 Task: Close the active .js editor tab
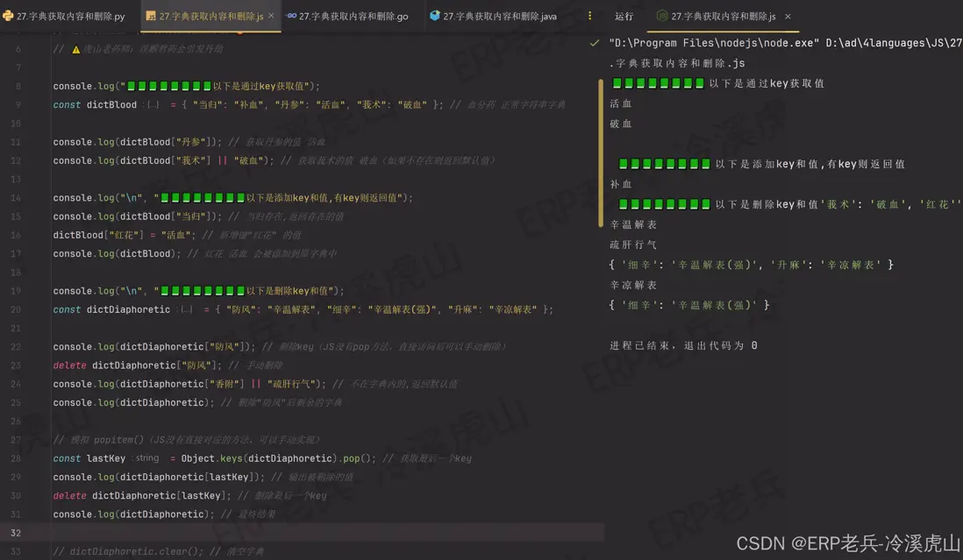(x=269, y=15)
